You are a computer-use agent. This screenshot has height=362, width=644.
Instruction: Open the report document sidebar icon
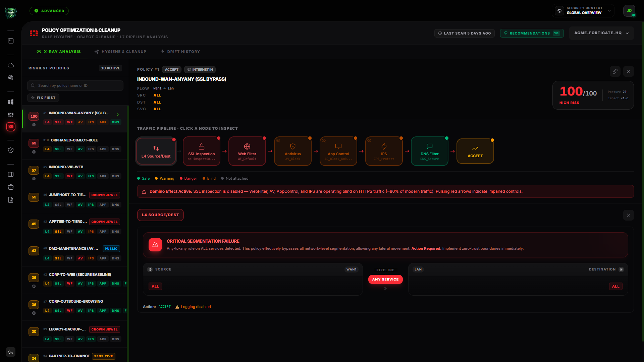(11, 200)
